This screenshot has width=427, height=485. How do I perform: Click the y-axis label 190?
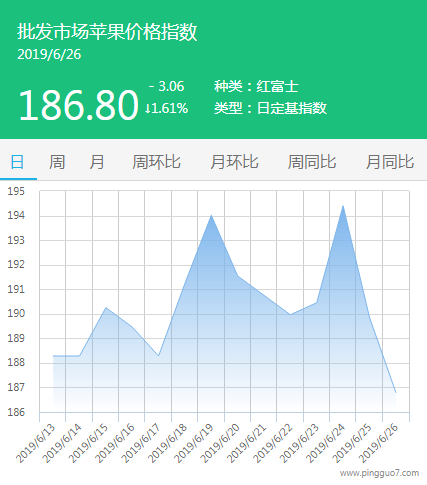click(16, 314)
